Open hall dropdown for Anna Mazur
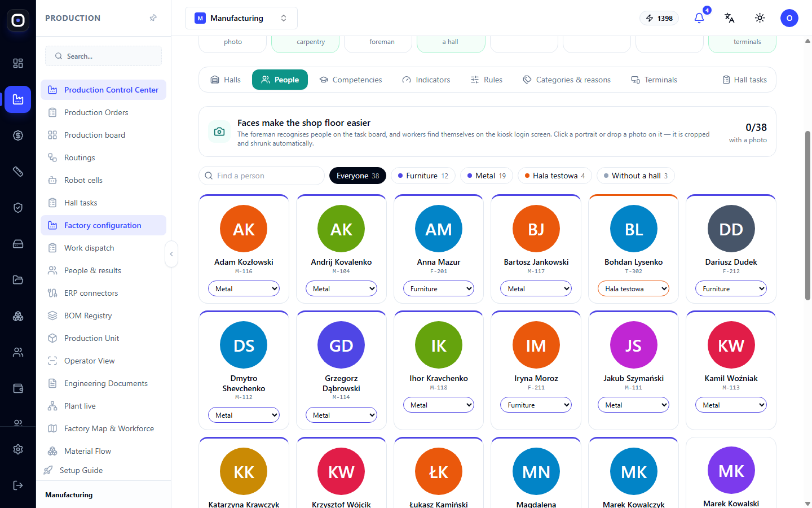 coord(439,288)
